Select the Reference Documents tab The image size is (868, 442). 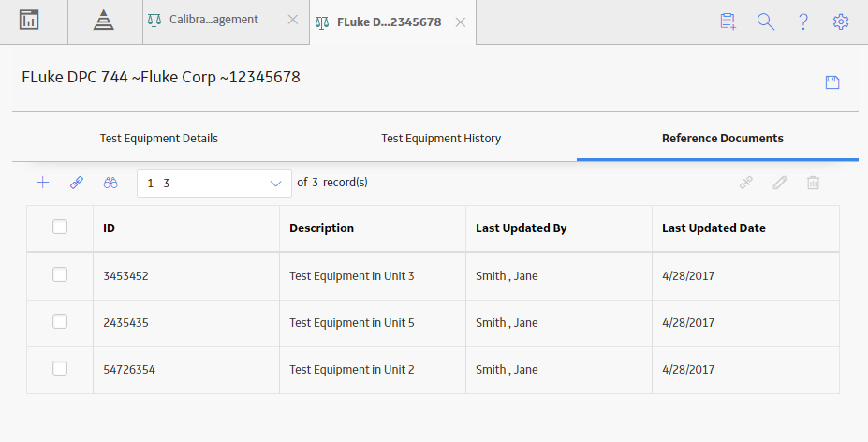pos(723,139)
